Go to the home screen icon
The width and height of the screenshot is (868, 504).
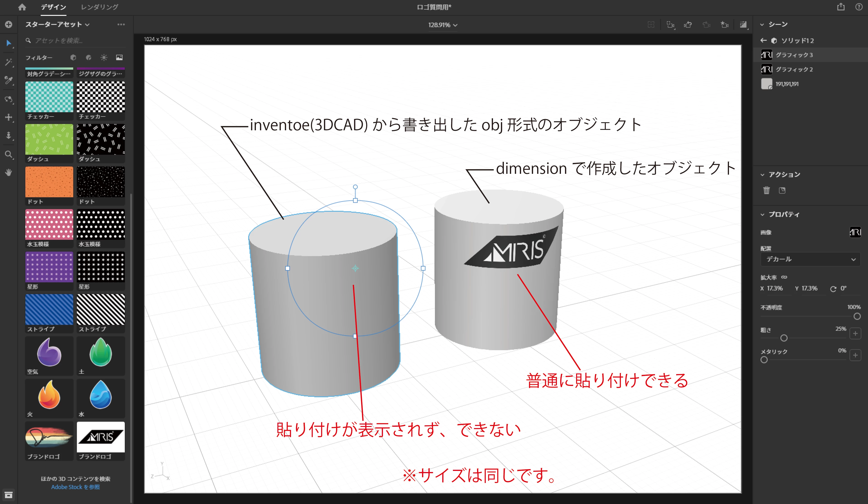(x=22, y=7)
